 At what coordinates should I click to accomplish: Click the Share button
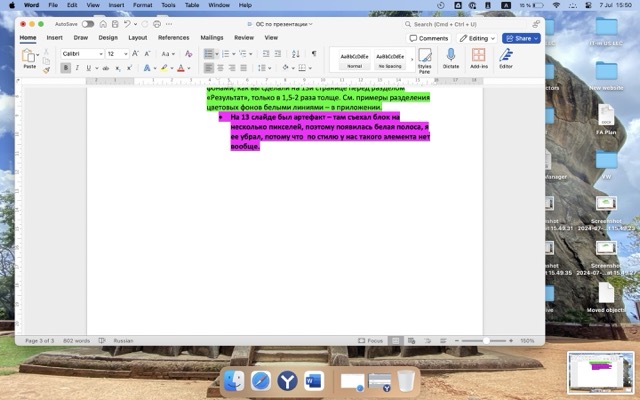pos(521,38)
